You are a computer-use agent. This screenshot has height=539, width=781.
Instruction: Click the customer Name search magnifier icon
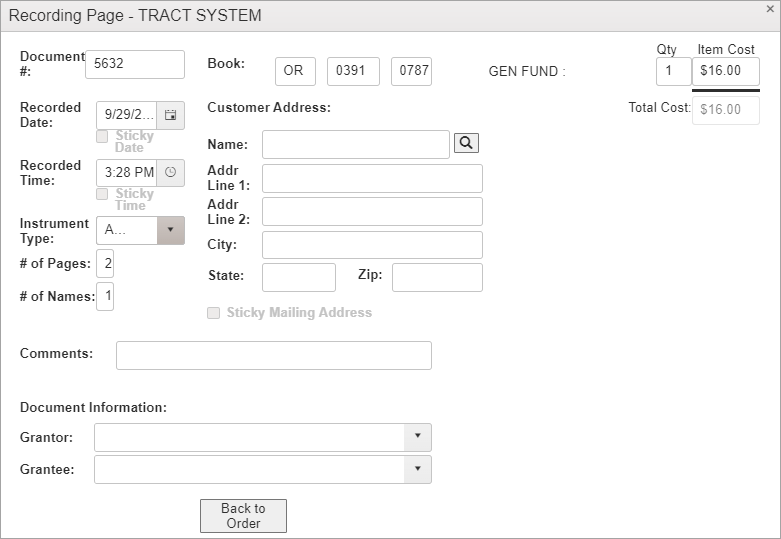(466, 144)
